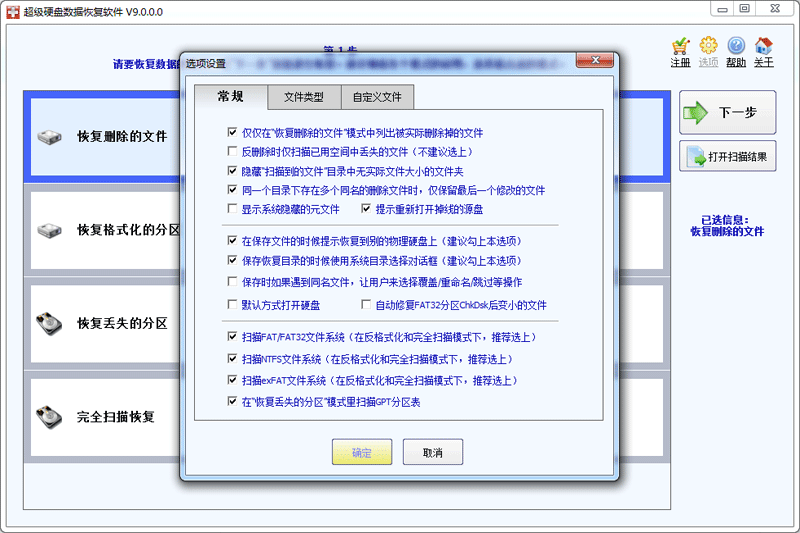The height and width of the screenshot is (533, 800).
Task: Switch to the 文件类型 tab
Action: [304, 97]
